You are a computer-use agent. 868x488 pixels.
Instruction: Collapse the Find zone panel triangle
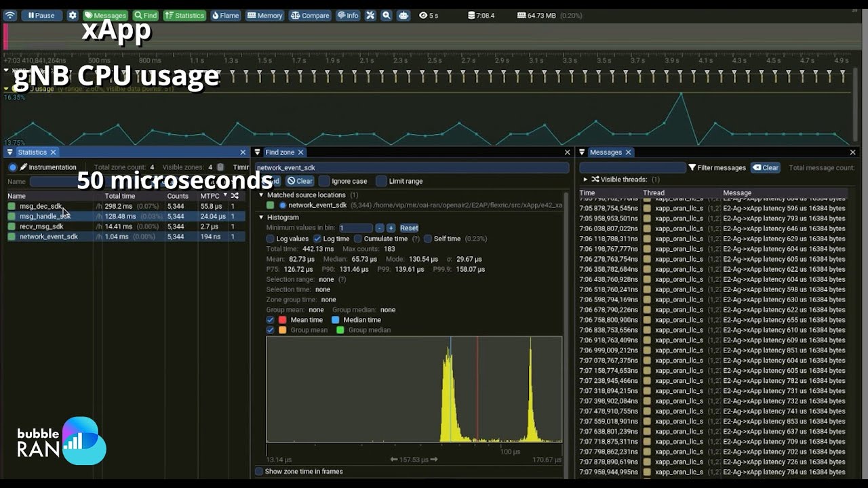257,152
